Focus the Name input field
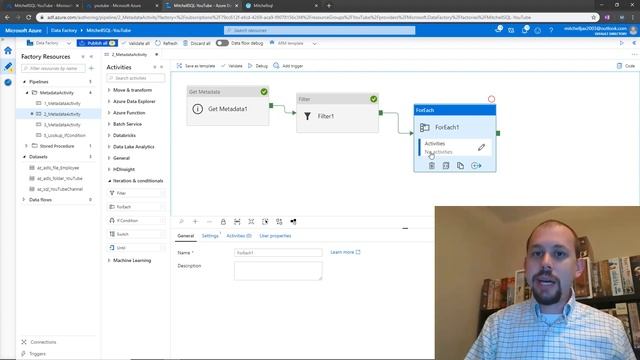Screen dimensions: 640x360 [278, 253]
